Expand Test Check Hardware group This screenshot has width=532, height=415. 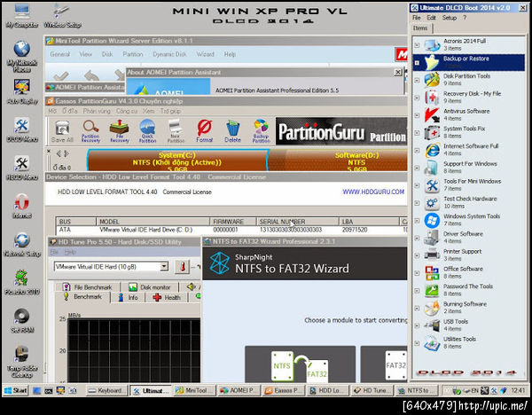417,203
